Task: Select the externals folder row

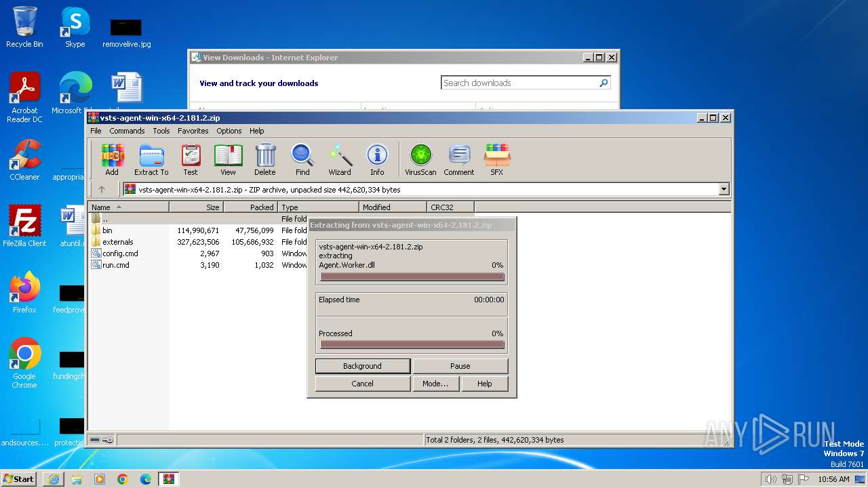Action: [x=199, y=242]
